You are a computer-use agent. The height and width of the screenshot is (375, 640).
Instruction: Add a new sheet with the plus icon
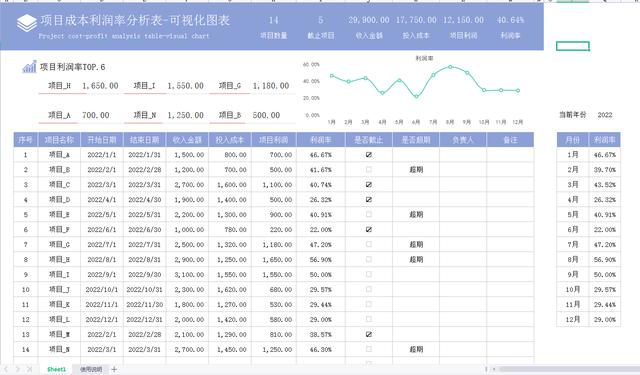[x=114, y=369]
